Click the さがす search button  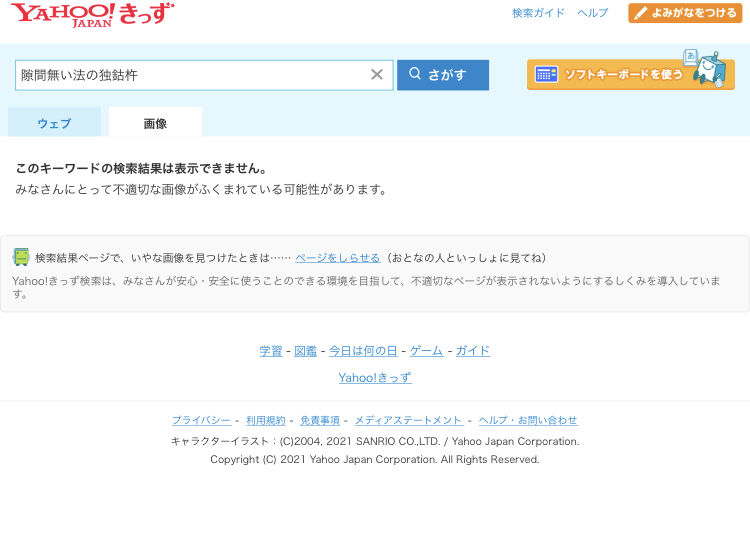(443, 75)
